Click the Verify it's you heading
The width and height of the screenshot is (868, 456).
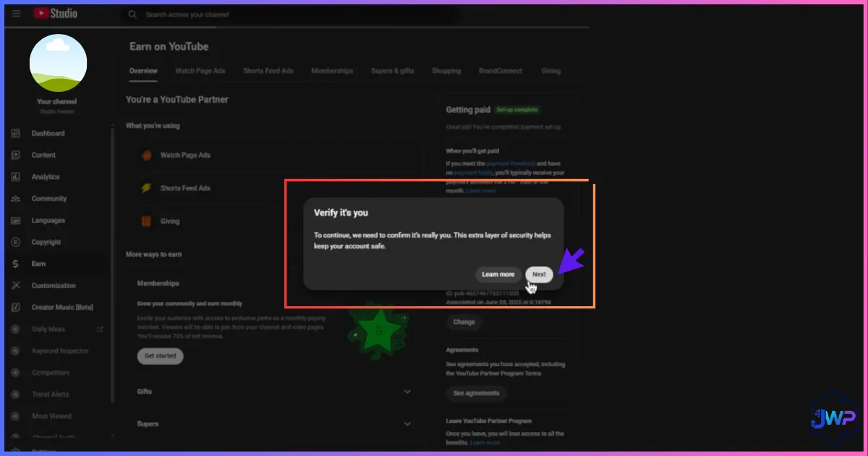pos(341,213)
